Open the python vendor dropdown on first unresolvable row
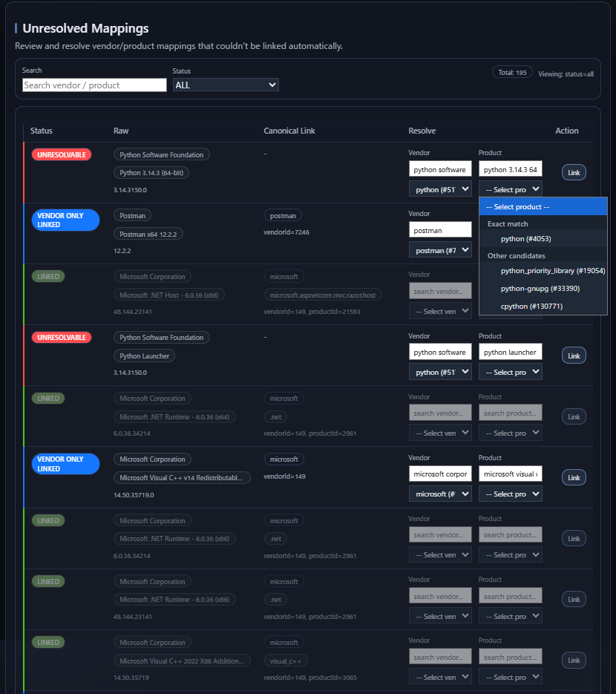The width and height of the screenshot is (616, 694). 440,189
